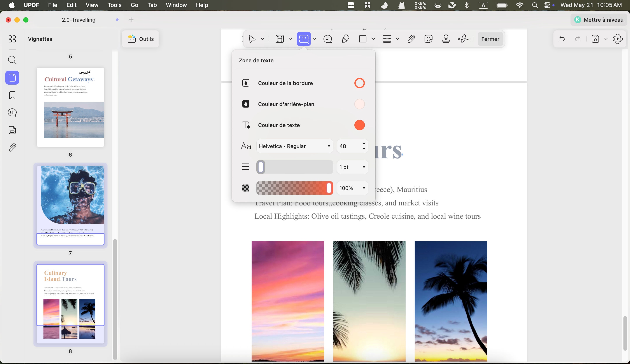This screenshot has height=364, width=630.
Task: Open Couleur de la bordure color swatch
Action: pos(359,83)
